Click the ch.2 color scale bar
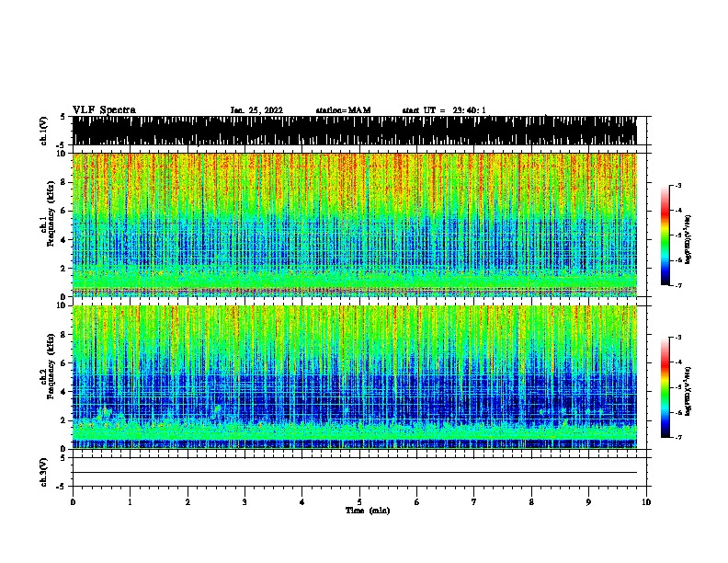The height and width of the screenshot is (563, 728). pos(665,387)
